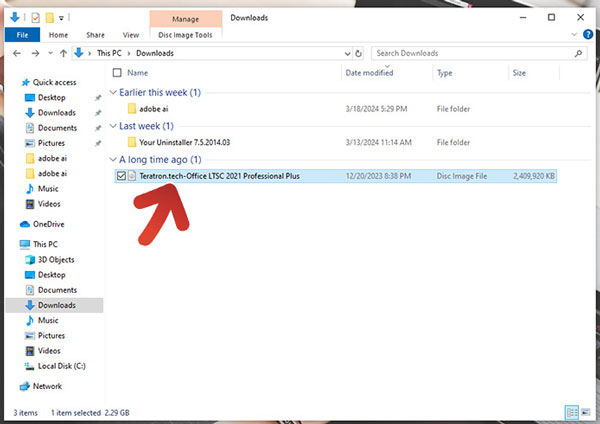Screen dimensions: 600x424
Task: Open Desktop under Quick access
Action: point(52,98)
